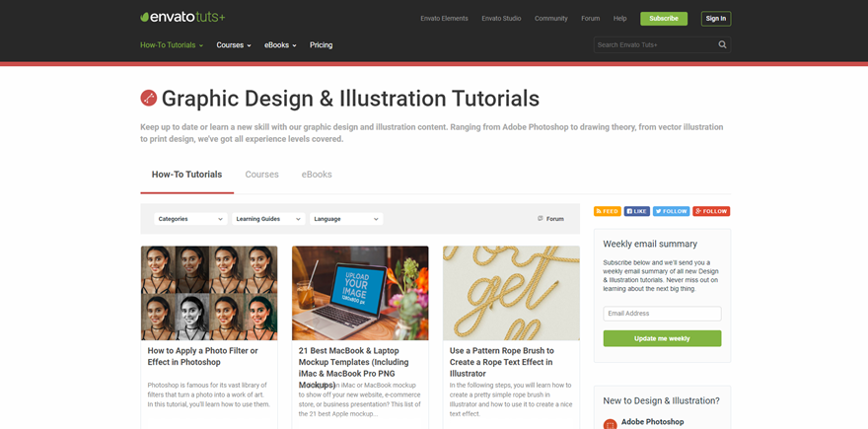This screenshot has height=429, width=868.
Task: Open the rope text effect thumbnail
Action: click(x=512, y=293)
